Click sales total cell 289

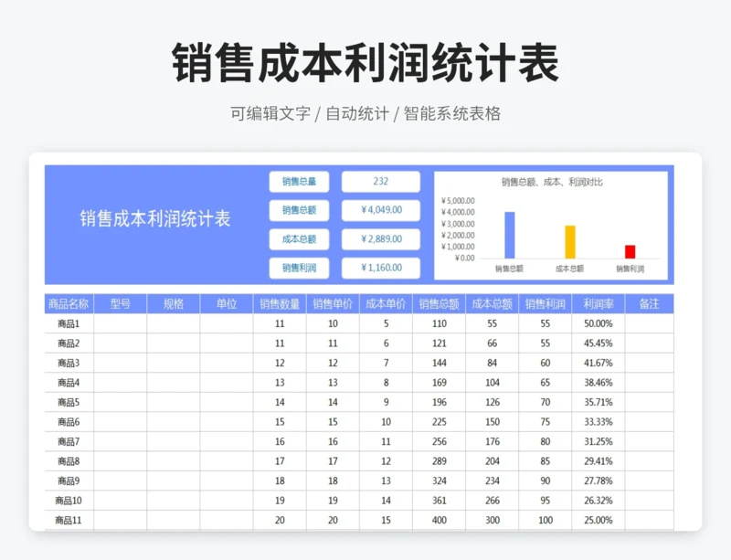(440, 461)
